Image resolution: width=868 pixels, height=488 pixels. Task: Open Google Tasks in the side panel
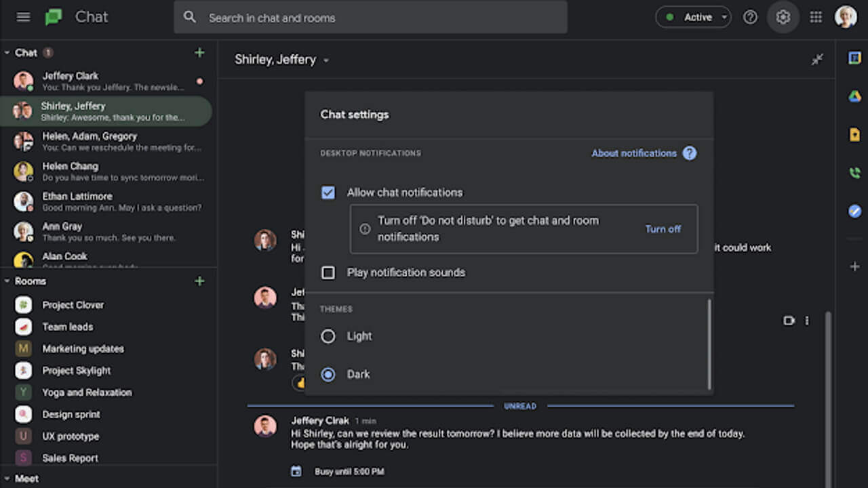pos(854,211)
